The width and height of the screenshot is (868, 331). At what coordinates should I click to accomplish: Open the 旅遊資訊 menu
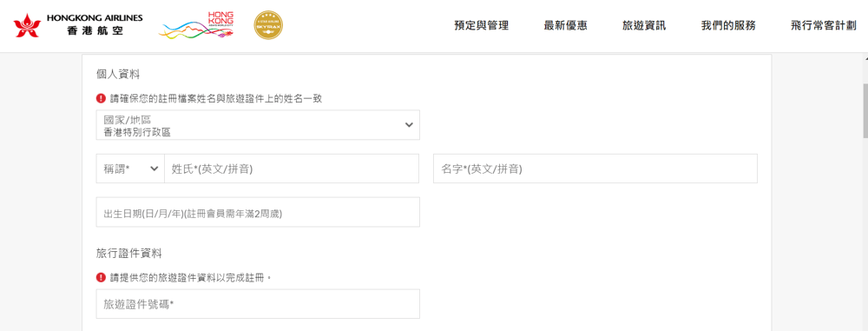[644, 25]
